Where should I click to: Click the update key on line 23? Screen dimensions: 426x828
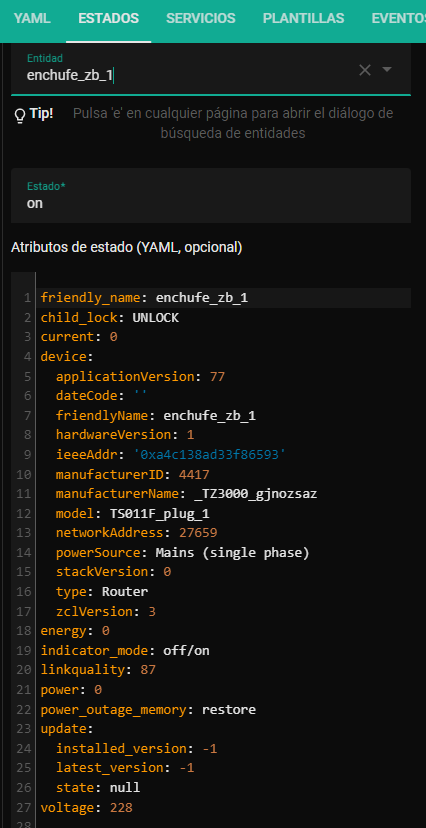(x=64, y=729)
